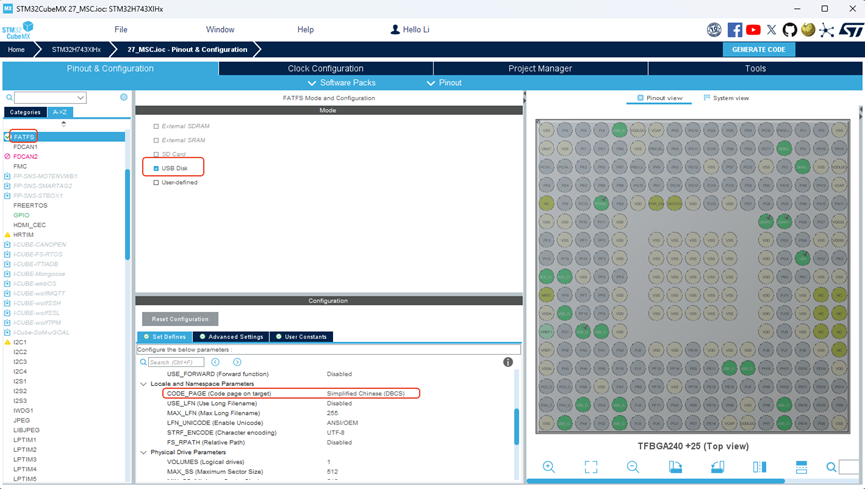Select FREERTOS in the peripheral list
This screenshot has height=489, width=865.
30,205
